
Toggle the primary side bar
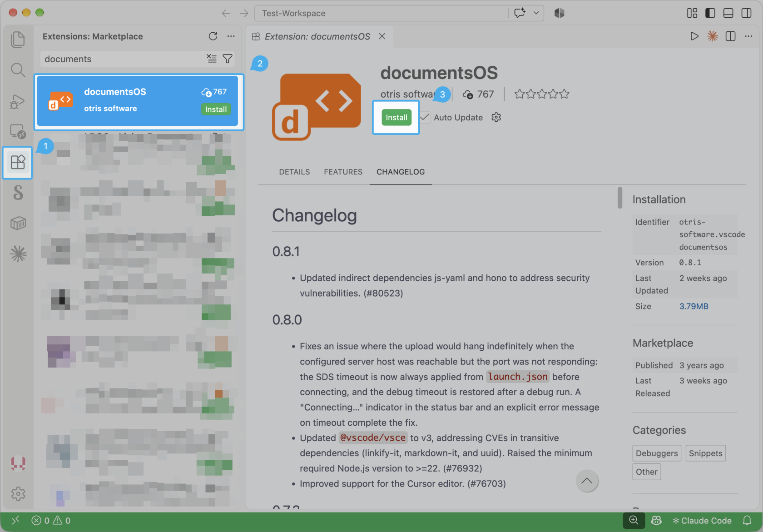[x=710, y=13]
